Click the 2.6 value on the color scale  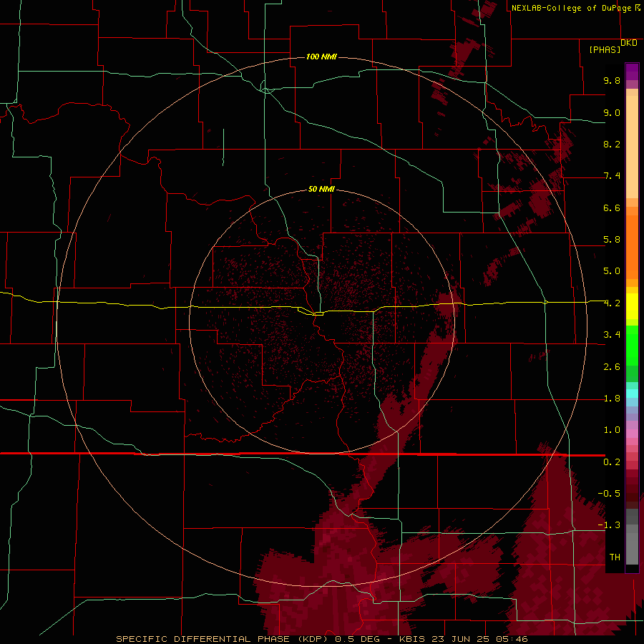pos(612,367)
